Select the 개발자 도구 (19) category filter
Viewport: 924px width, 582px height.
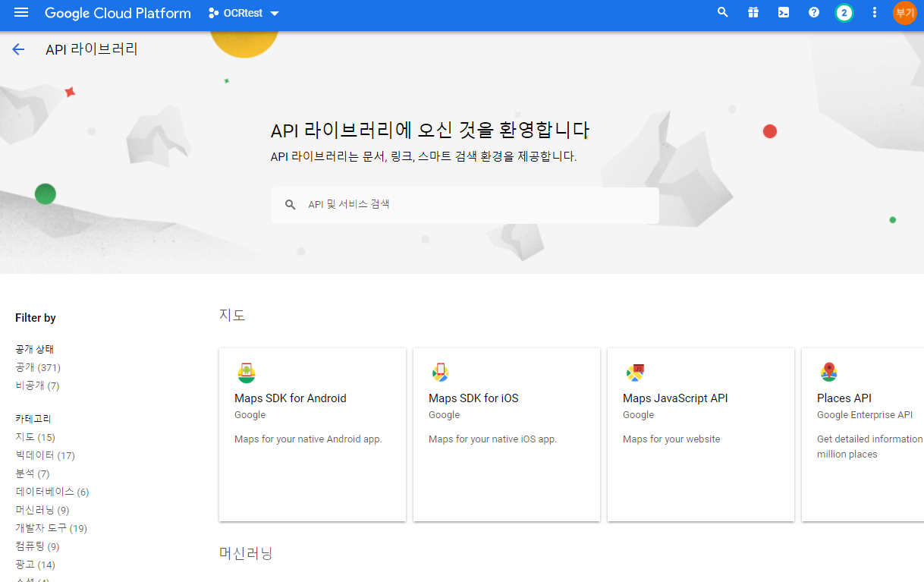tap(51, 528)
